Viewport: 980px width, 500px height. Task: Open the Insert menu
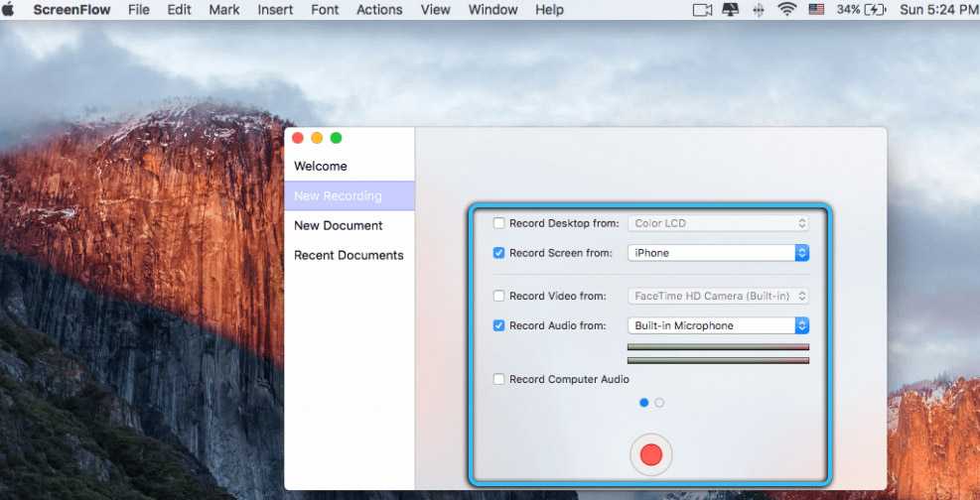(x=275, y=10)
